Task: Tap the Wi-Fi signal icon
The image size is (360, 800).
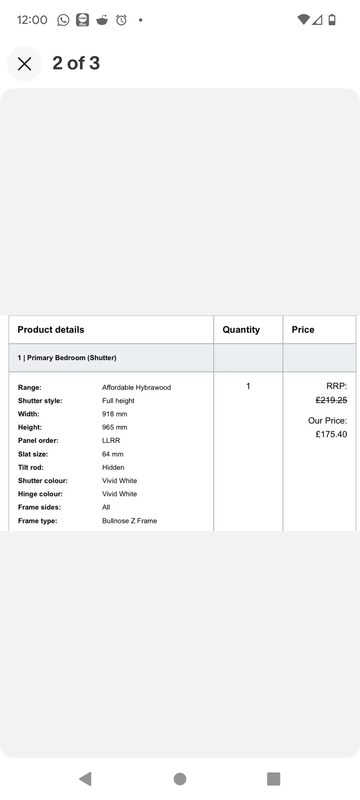Action: click(303, 20)
